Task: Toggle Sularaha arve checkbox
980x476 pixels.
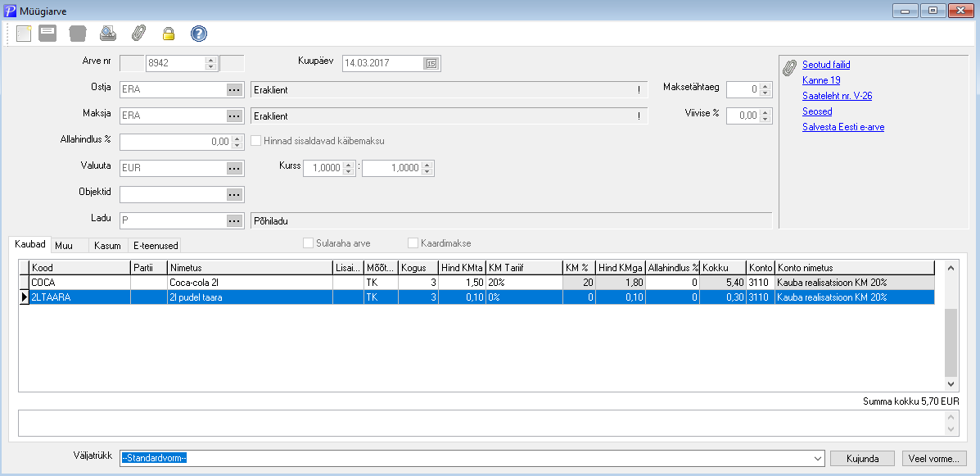Action: click(x=308, y=243)
